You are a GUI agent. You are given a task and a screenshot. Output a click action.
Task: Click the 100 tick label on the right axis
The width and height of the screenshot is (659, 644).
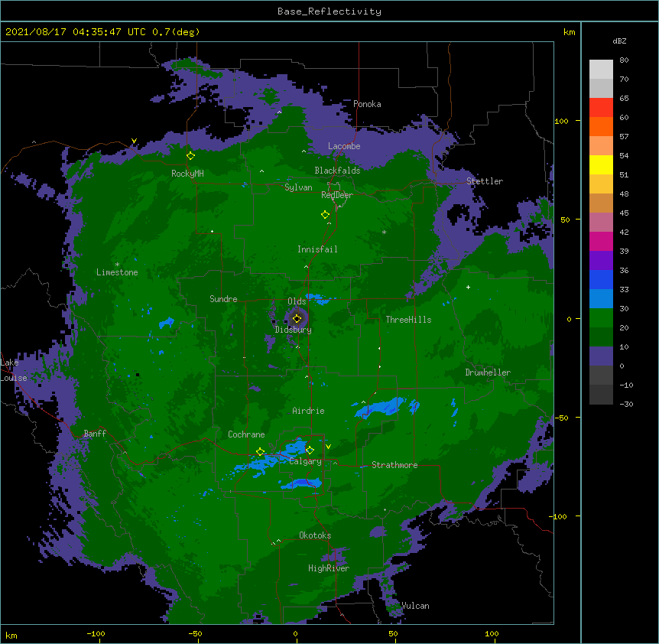point(561,121)
